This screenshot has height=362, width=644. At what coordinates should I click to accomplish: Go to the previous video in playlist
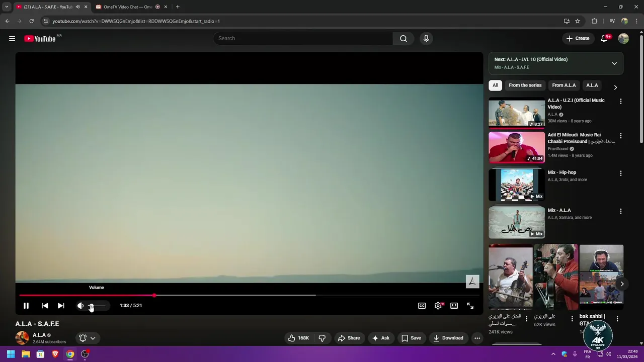[x=45, y=306]
